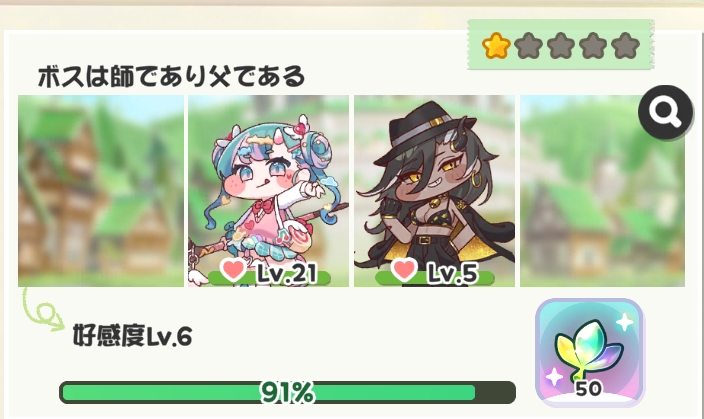Click the 好感度Lv.6 label
Image resolution: width=704 pixels, height=419 pixels.
(132, 336)
